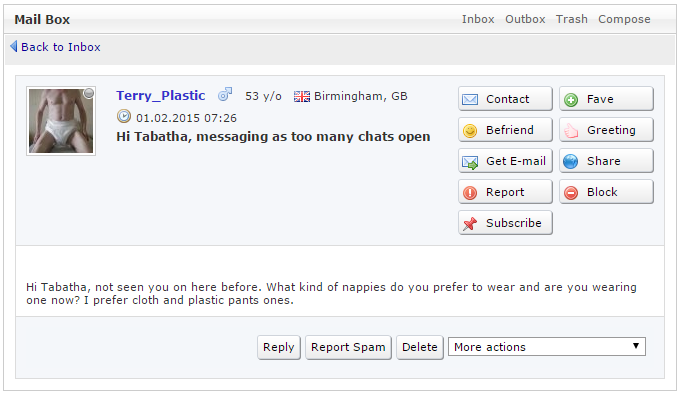Click the Mail Box heading
682x394 pixels.
pos(42,20)
